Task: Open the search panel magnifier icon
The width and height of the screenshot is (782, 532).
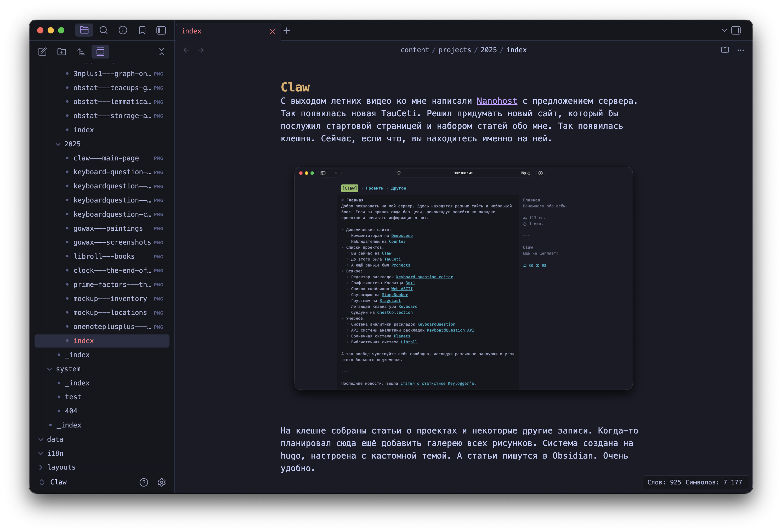Action: [104, 30]
